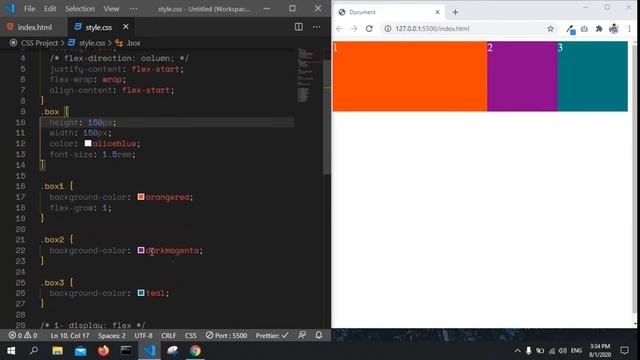The width and height of the screenshot is (640, 360).
Task: Click the VS Code logo icon
Action: tap(10, 8)
